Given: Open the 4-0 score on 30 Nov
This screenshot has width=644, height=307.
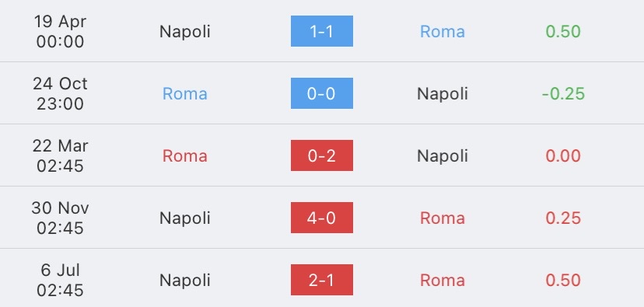Looking at the screenshot, I should 321,218.
